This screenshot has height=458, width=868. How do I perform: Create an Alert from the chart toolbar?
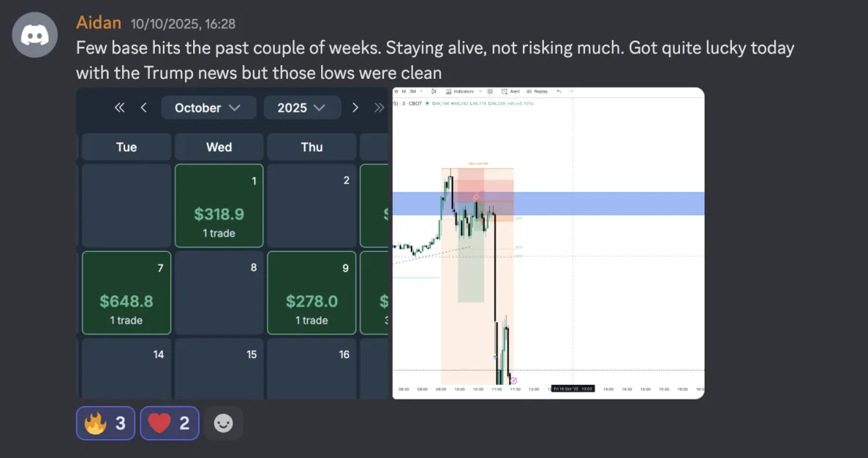click(511, 92)
